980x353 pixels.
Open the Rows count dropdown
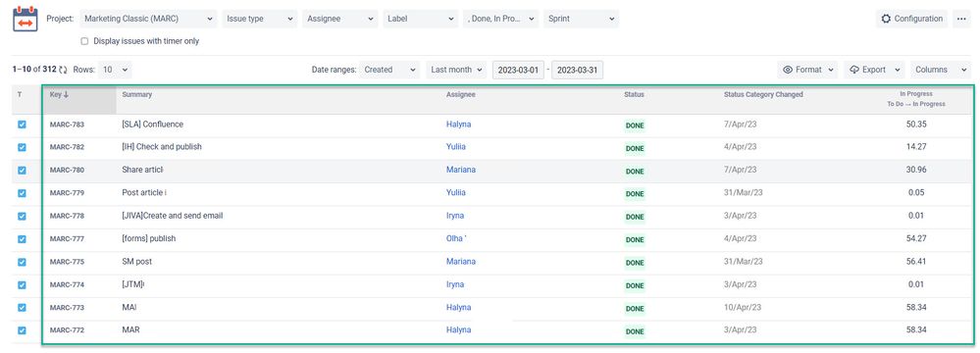click(x=115, y=70)
